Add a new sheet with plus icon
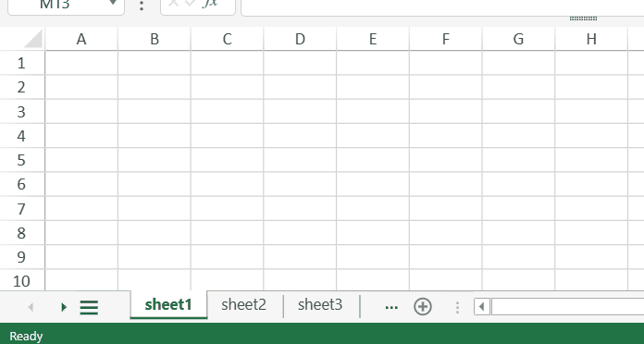This screenshot has width=644, height=344. pyautogui.click(x=423, y=307)
